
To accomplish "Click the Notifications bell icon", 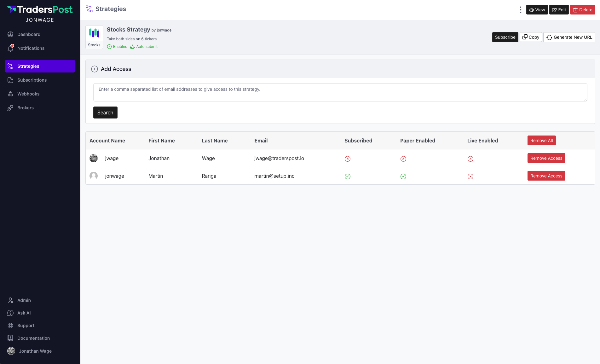I will coord(10,48).
